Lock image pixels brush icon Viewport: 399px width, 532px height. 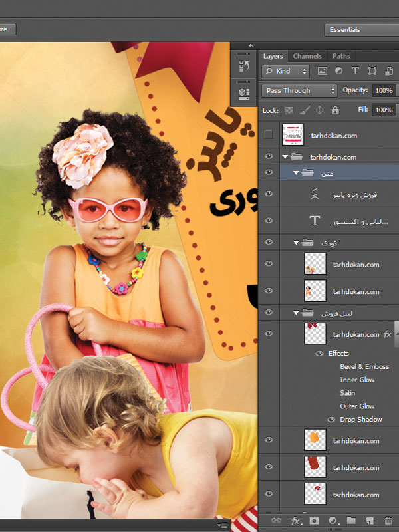click(305, 110)
